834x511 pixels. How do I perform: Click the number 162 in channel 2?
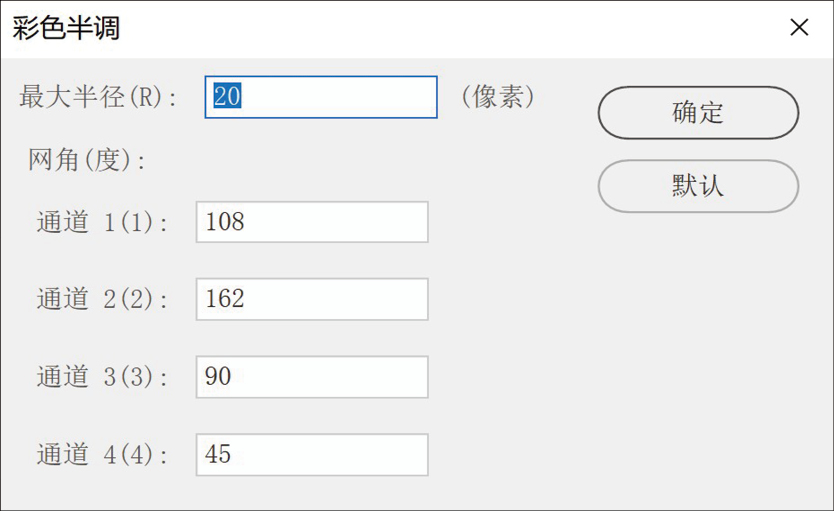(x=225, y=299)
